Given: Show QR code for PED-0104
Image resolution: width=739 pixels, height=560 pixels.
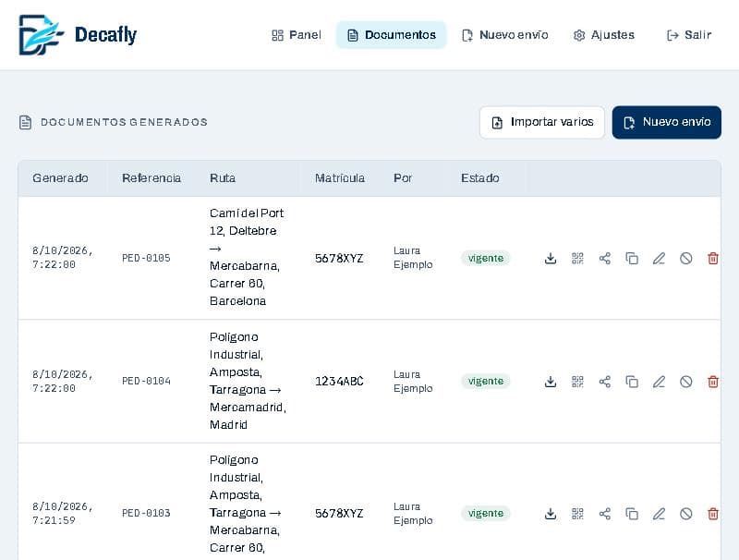Looking at the screenshot, I should [577, 382].
